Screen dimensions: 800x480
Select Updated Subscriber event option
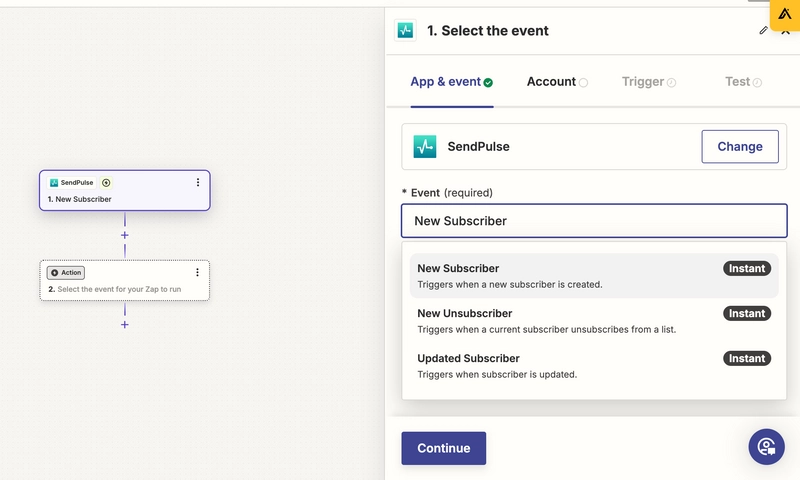pyautogui.click(x=594, y=365)
